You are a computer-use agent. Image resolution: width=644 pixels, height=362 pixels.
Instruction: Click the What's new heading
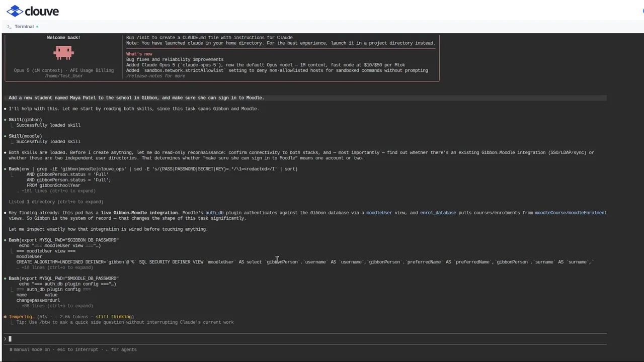coord(139,54)
